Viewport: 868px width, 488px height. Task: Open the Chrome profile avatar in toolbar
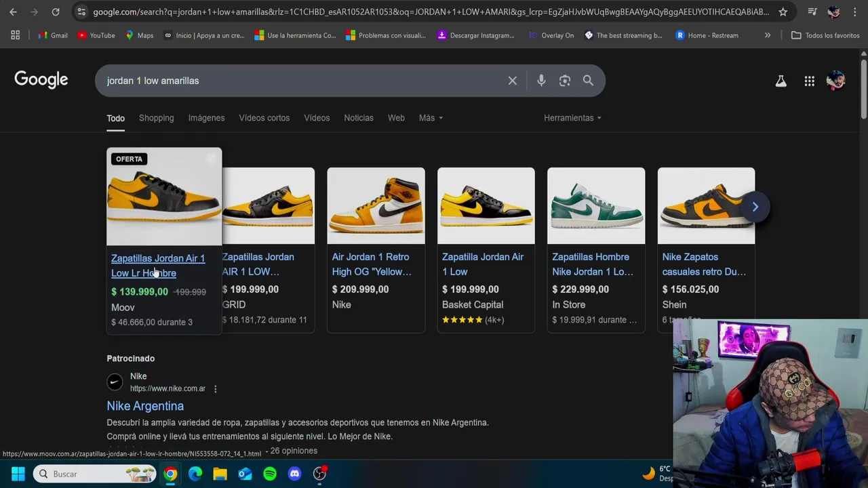(x=833, y=12)
